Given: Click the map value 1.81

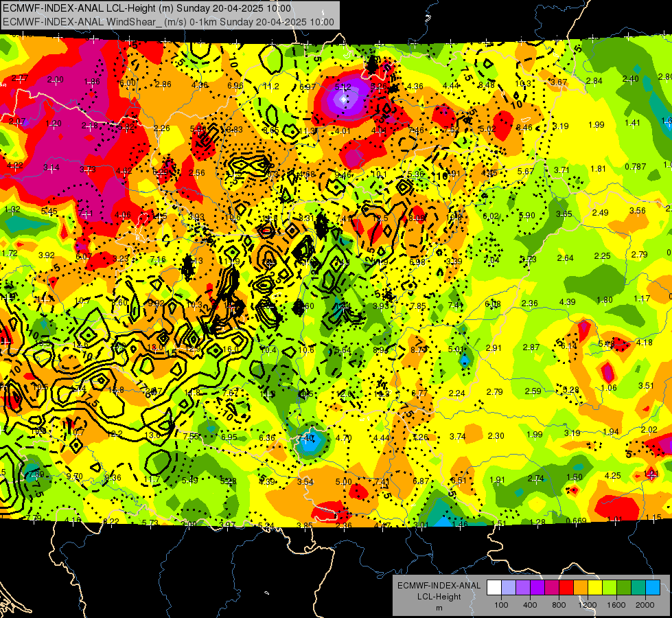Looking at the screenshot, I should pos(599,168).
